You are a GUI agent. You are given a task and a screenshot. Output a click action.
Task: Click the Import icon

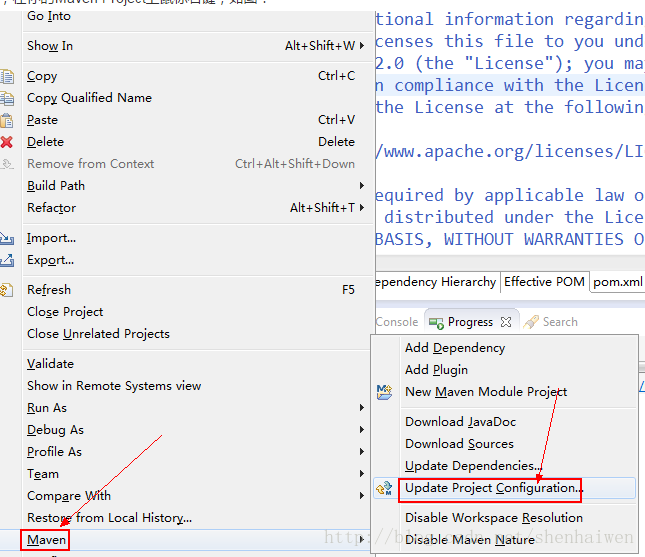(7, 238)
